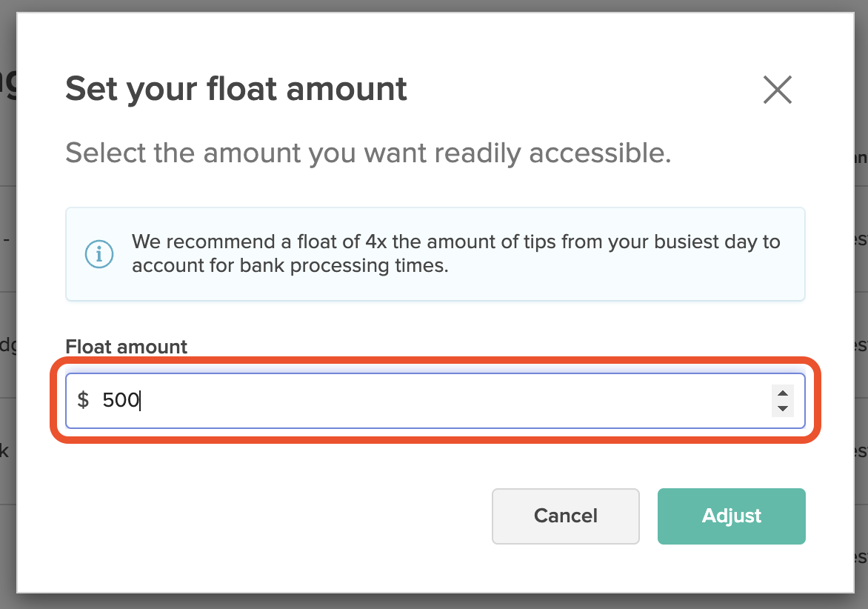Click the info icon in the recommendation banner
This screenshot has height=609, width=868.
click(99, 253)
